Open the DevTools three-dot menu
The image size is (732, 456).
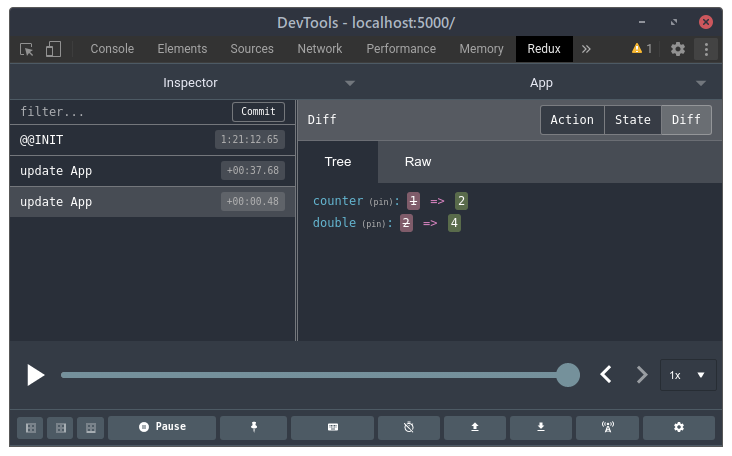706,49
